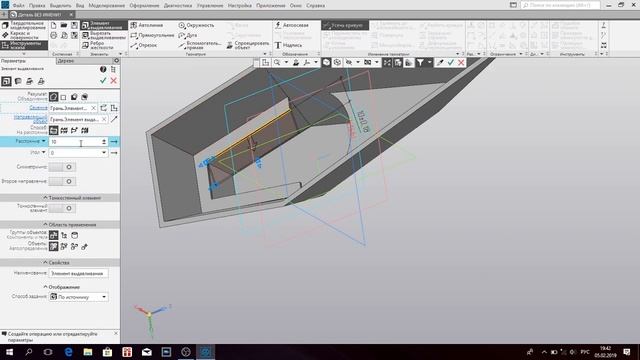Open Угол value dropdown
The image size is (640, 360).
click(104, 153)
